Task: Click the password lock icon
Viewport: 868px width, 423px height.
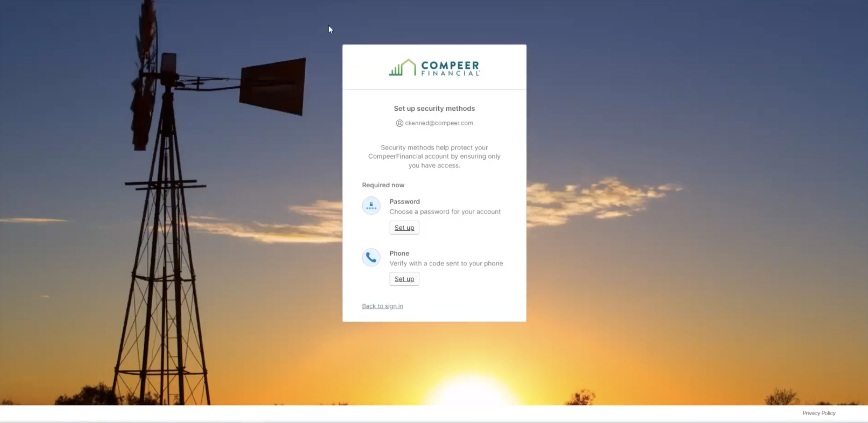Action: [371, 205]
